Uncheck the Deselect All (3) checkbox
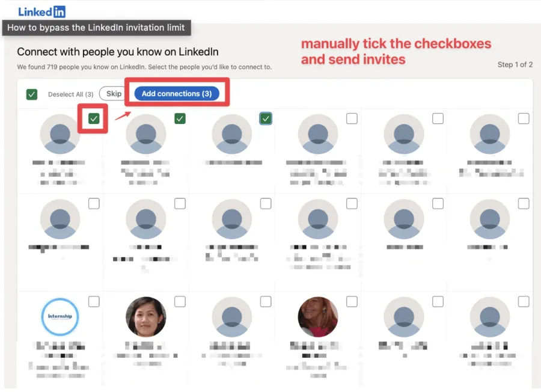Viewport: 541px width, 392px height. pos(31,94)
